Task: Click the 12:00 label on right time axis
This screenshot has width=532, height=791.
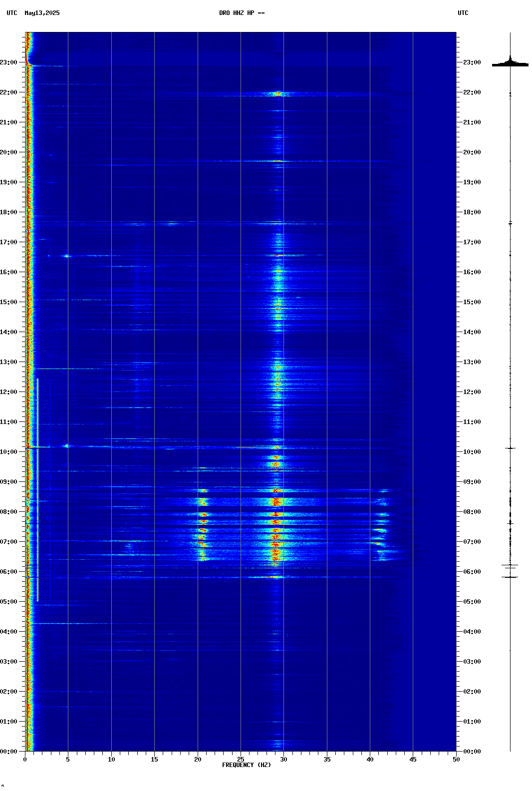Action: [472, 392]
